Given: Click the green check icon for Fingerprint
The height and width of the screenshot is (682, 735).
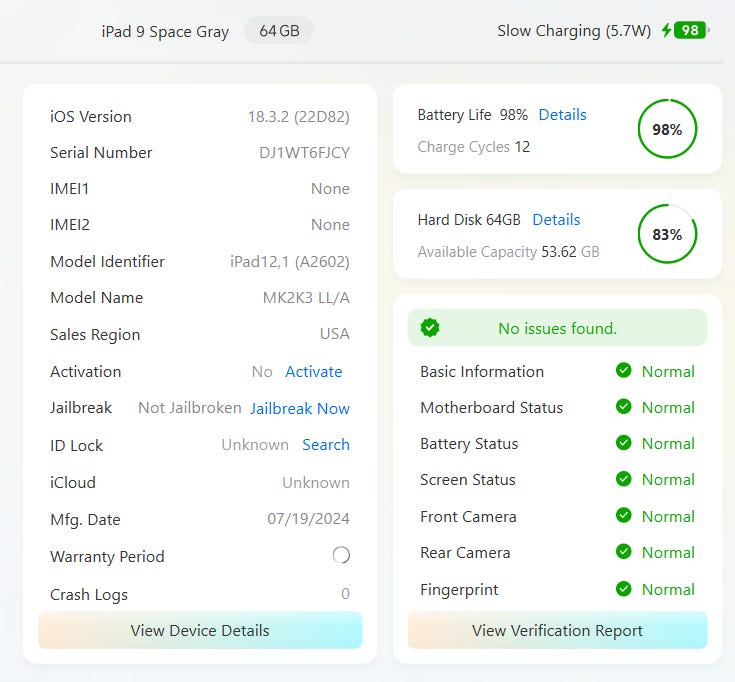Looking at the screenshot, I should [623, 588].
